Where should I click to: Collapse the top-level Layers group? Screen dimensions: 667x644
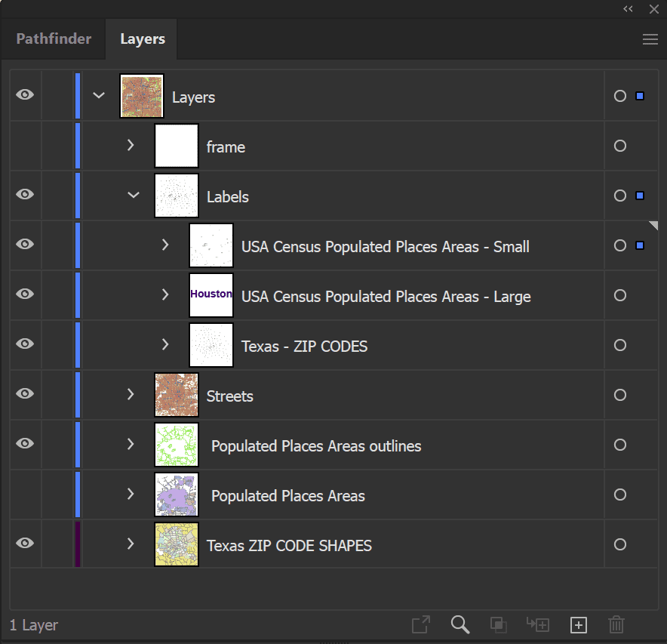(99, 95)
